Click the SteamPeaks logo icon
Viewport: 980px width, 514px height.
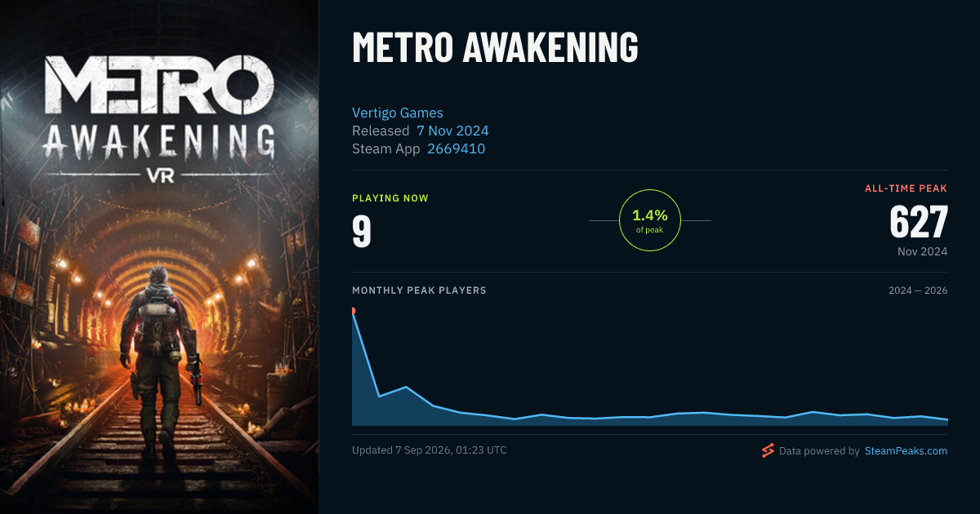(x=768, y=450)
